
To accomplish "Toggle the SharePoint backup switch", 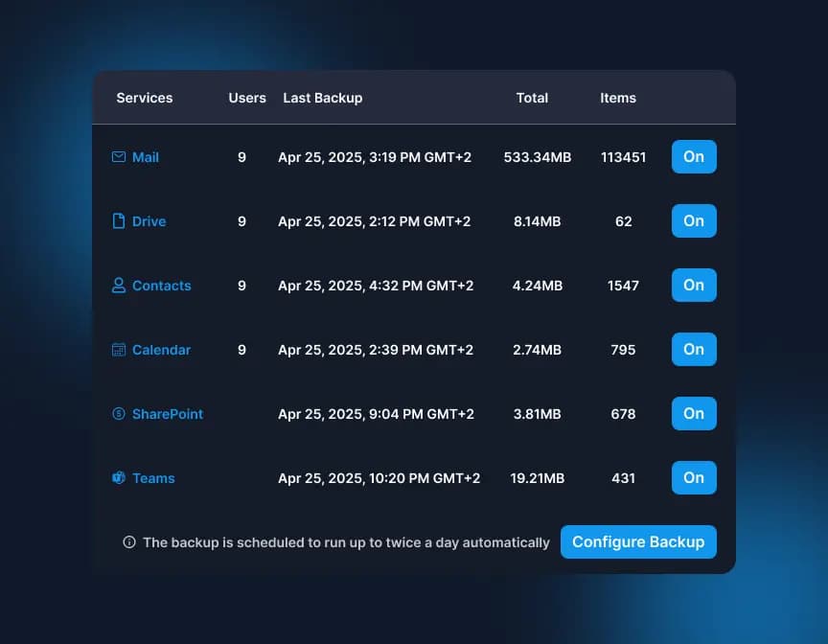I will pyautogui.click(x=693, y=413).
